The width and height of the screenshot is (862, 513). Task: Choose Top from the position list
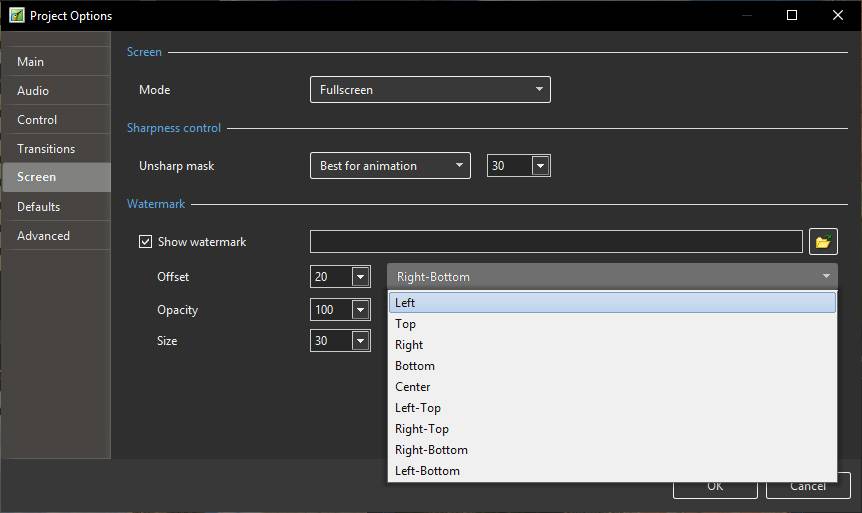pos(612,324)
